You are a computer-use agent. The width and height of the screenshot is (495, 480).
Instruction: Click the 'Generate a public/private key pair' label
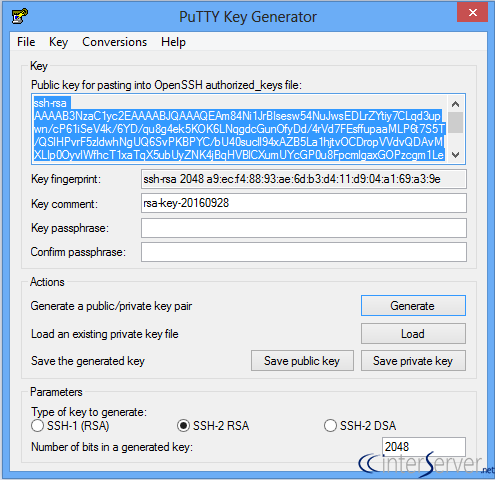(111, 306)
